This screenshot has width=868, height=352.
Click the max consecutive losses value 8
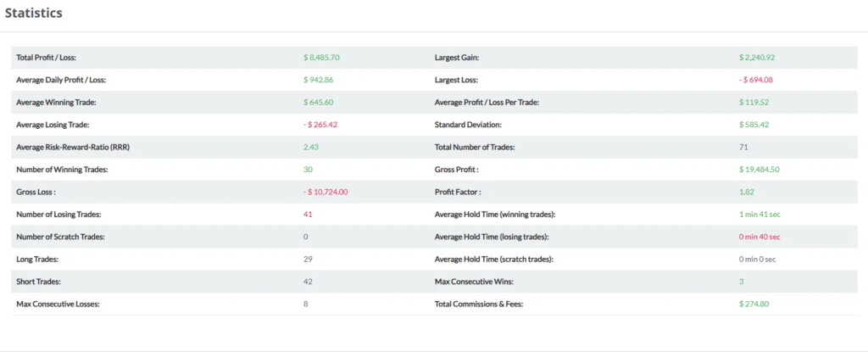click(305, 304)
